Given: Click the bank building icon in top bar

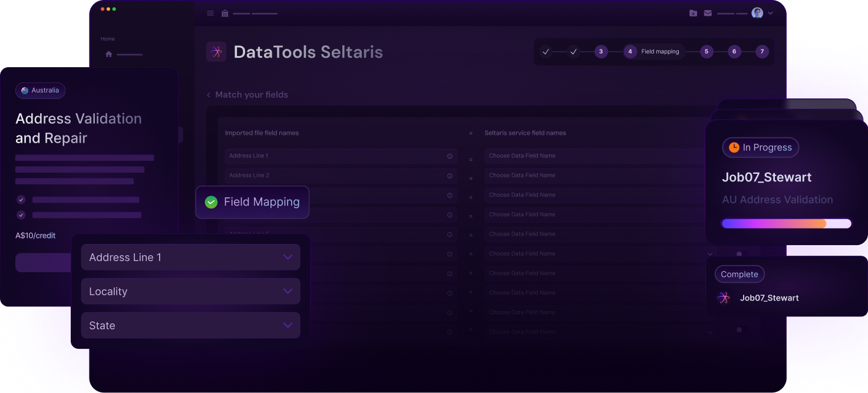Looking at the screenshot, I should pyautogui.click(x=225, y=13).
